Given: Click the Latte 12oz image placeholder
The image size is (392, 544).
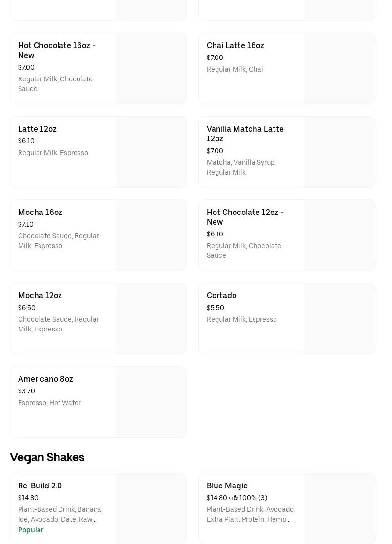Looking at the screenshot, I should tap(151, 152).
